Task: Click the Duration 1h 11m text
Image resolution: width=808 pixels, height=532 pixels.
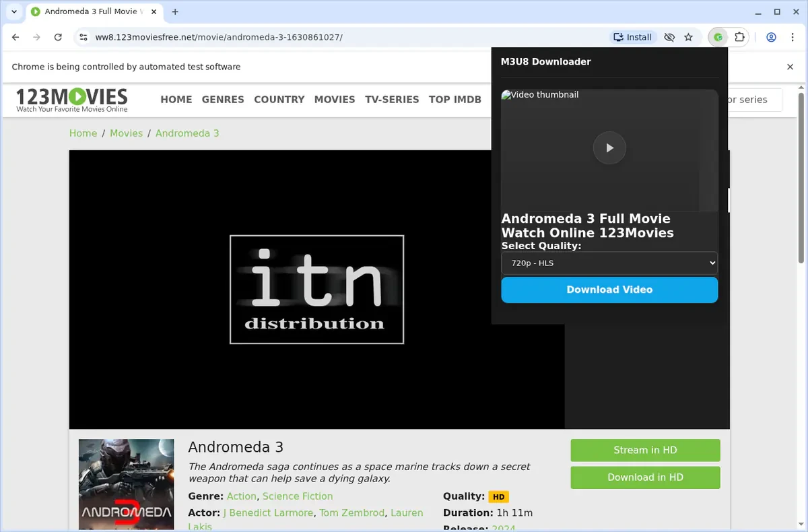Action: coord(487,513)
